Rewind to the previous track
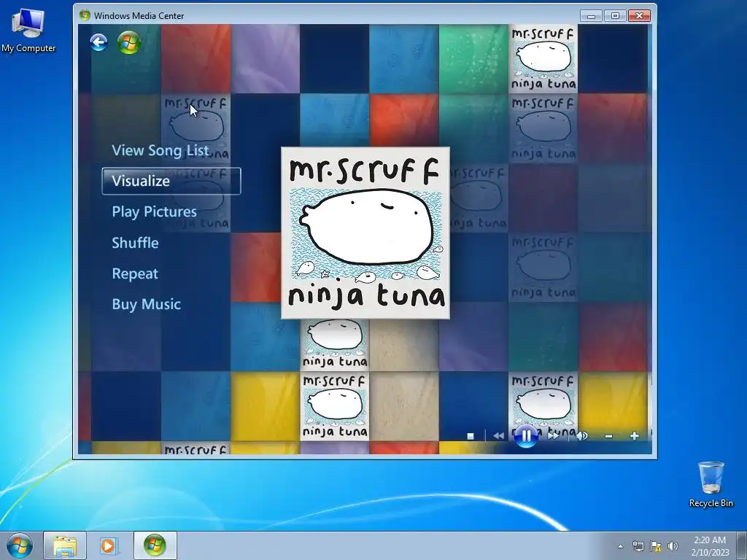This screenshot has width=747, height=560. [498, 436]
